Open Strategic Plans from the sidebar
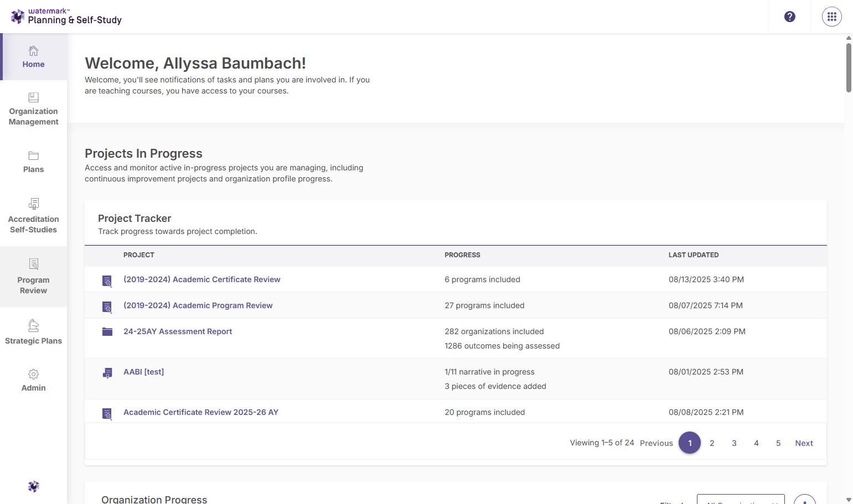Screen dimensions: 853x504 pyautogui.click(x=34, y=332)
